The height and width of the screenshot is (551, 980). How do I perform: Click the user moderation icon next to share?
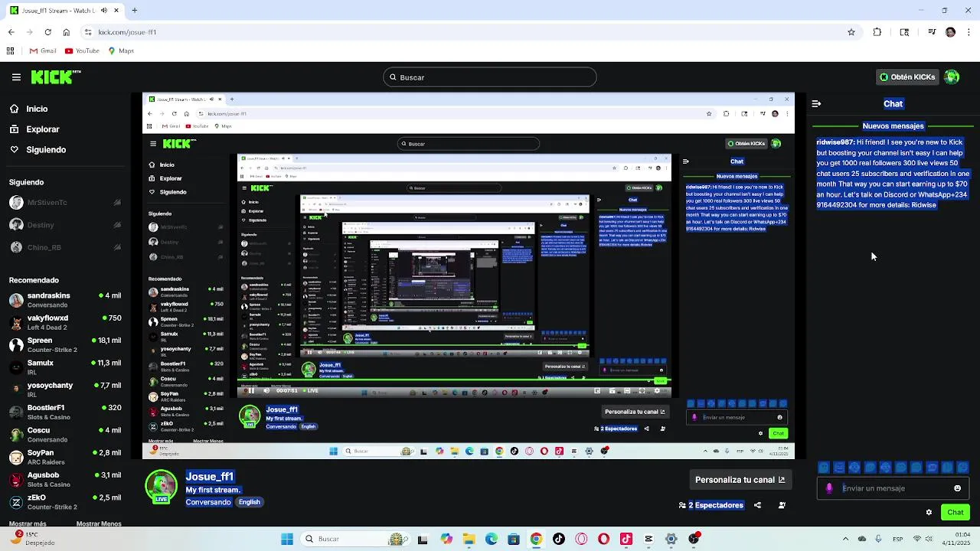pos(782,505)
